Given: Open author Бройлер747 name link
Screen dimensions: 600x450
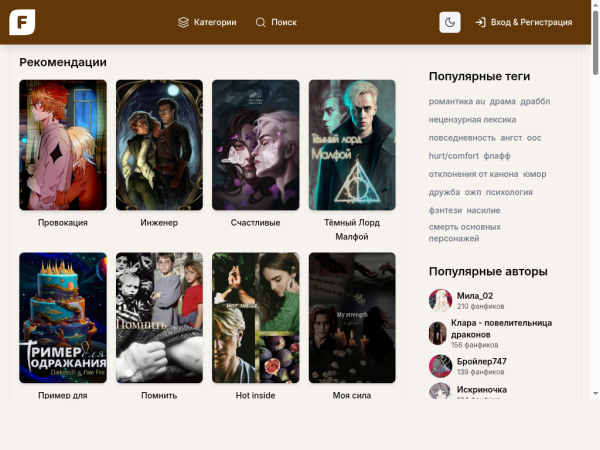Looking at the screenshot, I should (482, 362).
